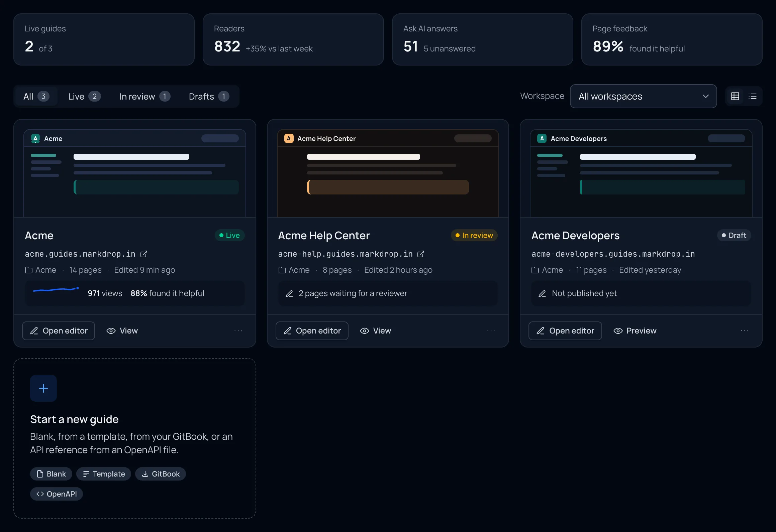
Task: Start guide from Template
Action: tap(104, 474)
